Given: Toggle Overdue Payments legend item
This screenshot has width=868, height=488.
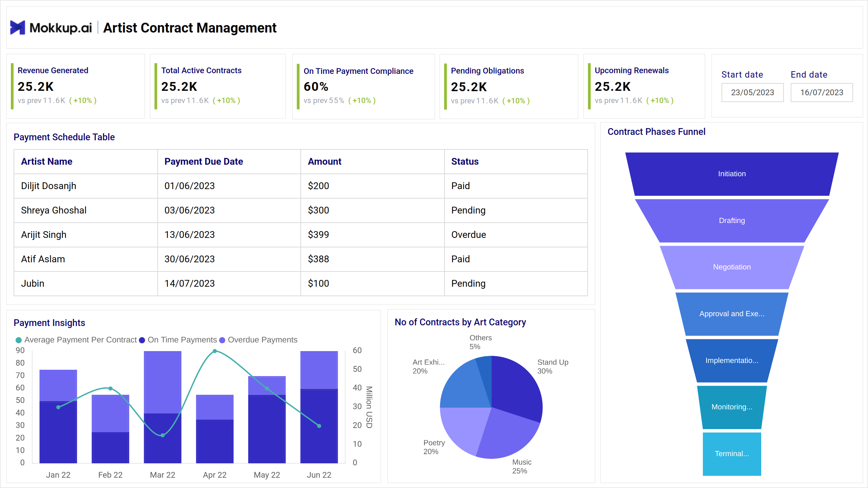Looking at the screenshot, I should point(258,340).
